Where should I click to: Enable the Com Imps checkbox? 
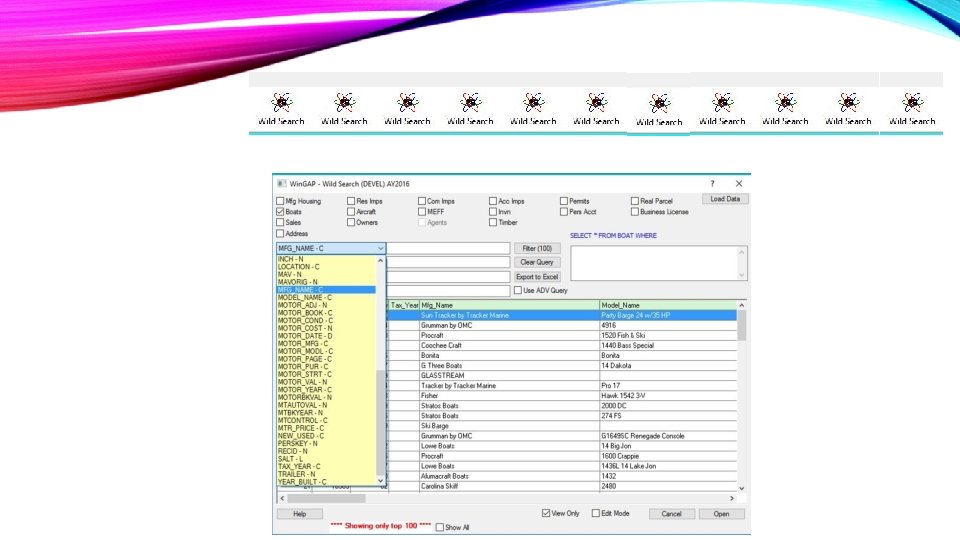click(x=422, y=201)
